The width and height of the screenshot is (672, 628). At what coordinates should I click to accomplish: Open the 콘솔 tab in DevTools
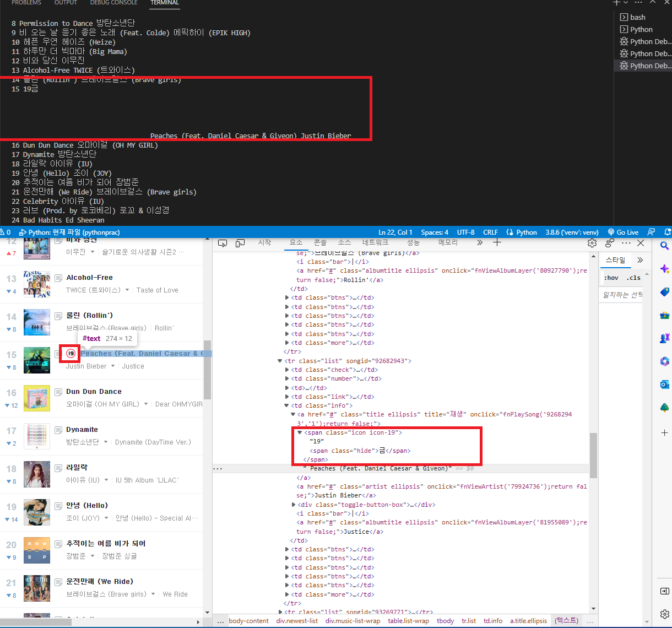click(321, 242)
